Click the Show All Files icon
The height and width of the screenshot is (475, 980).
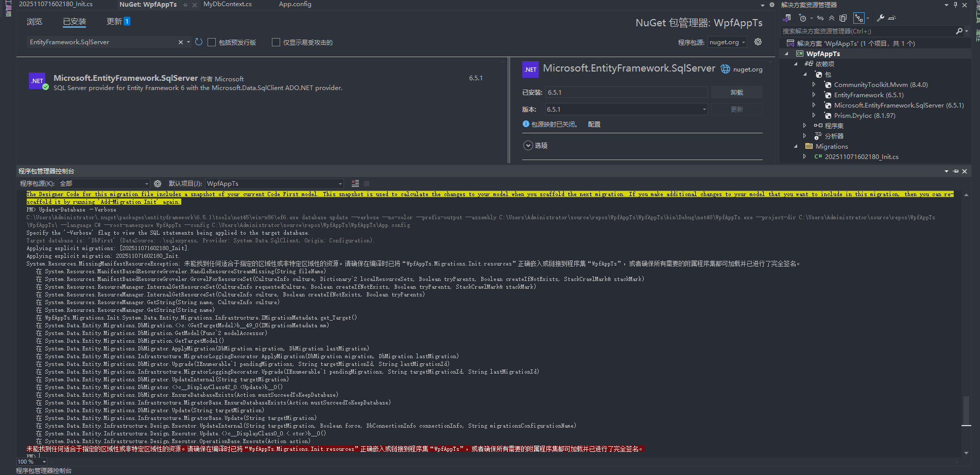(x=843, y=18)
